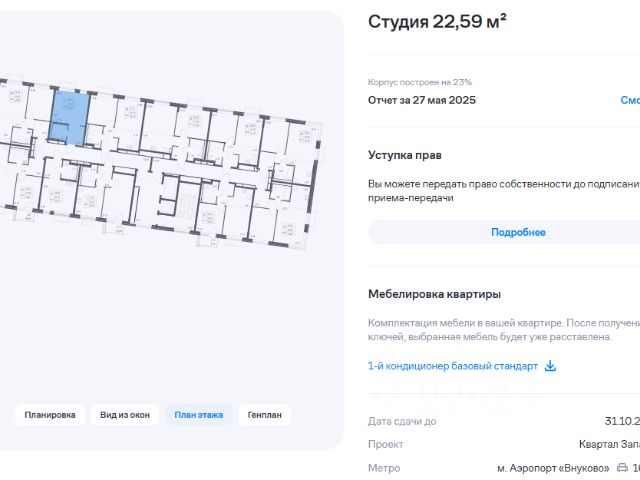640x480 pixels.
Task: Select the План этажа tab
Action: 199,415
